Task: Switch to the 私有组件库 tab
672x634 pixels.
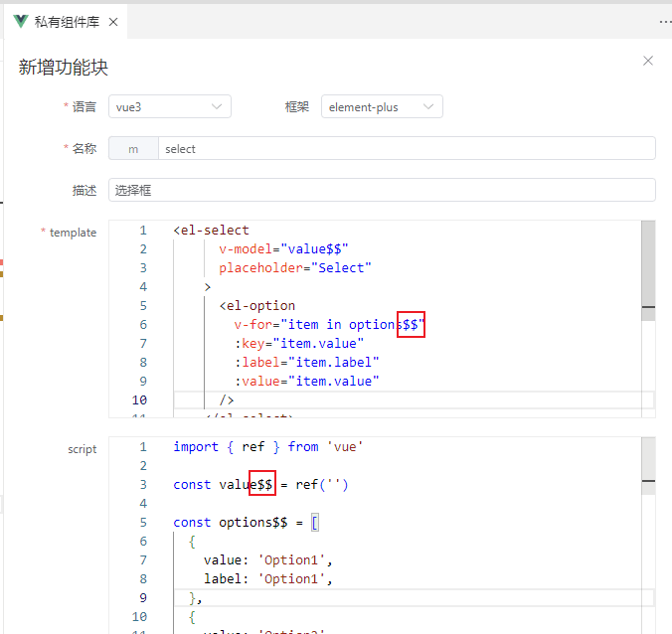Action: tap(67, 22)
